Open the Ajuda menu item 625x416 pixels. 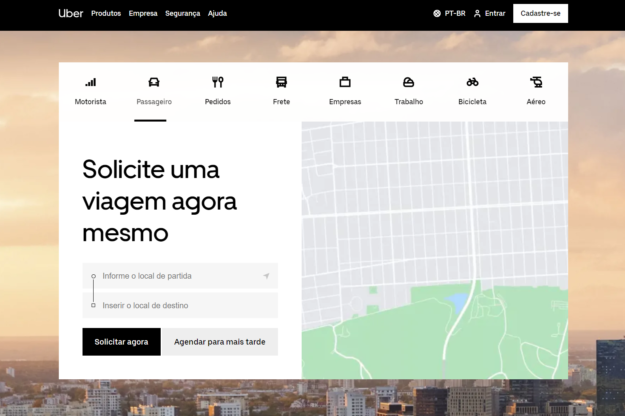click(217, 13)
